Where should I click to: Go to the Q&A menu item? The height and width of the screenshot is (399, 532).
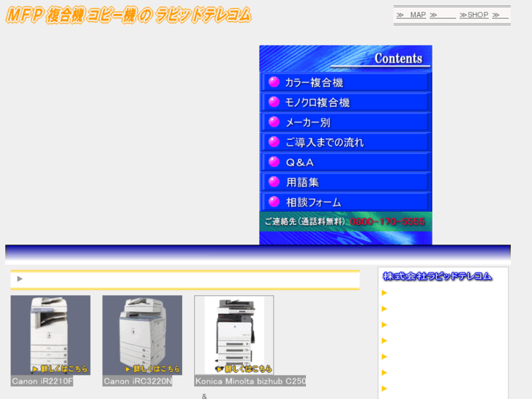345,163
